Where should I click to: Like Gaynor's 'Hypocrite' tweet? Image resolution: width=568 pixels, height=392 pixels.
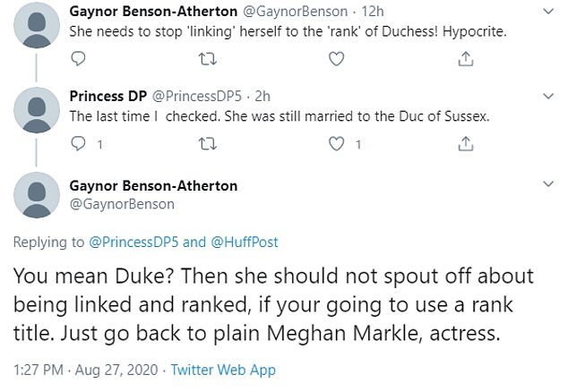tap(336, 58)
